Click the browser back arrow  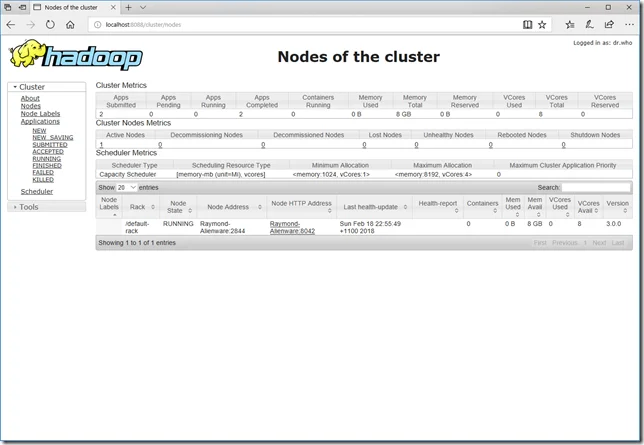pyautogui.click(x=11, y=24)
